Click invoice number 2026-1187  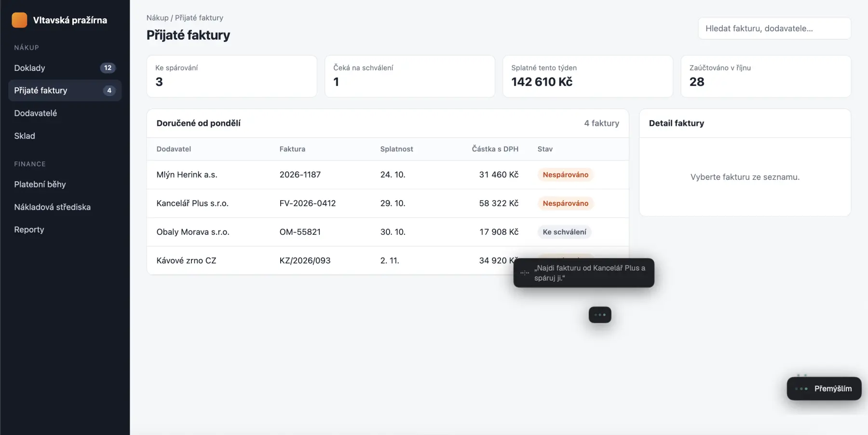(300, 175)
